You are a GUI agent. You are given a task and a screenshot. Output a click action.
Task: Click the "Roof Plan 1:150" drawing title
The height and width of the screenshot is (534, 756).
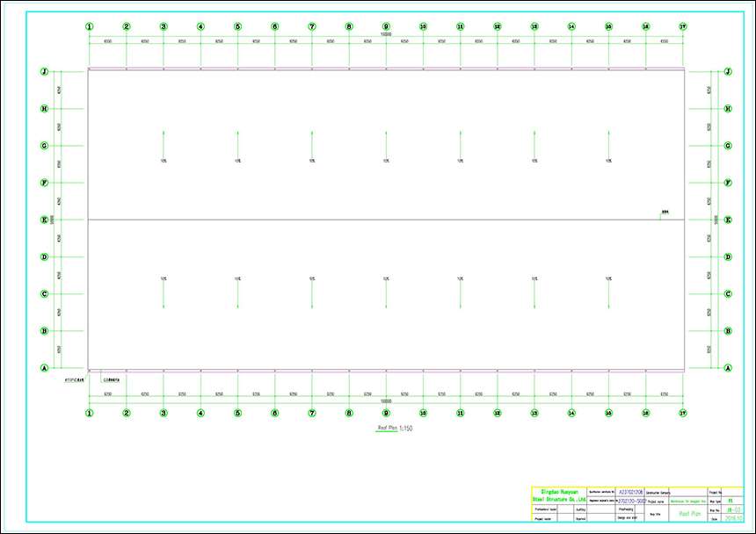[x=395, y=428]
